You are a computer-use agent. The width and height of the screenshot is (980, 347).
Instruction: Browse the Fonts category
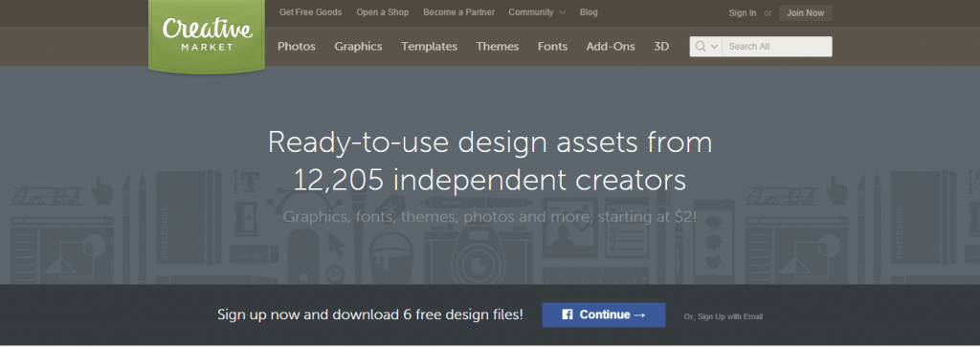coord(552,46)
